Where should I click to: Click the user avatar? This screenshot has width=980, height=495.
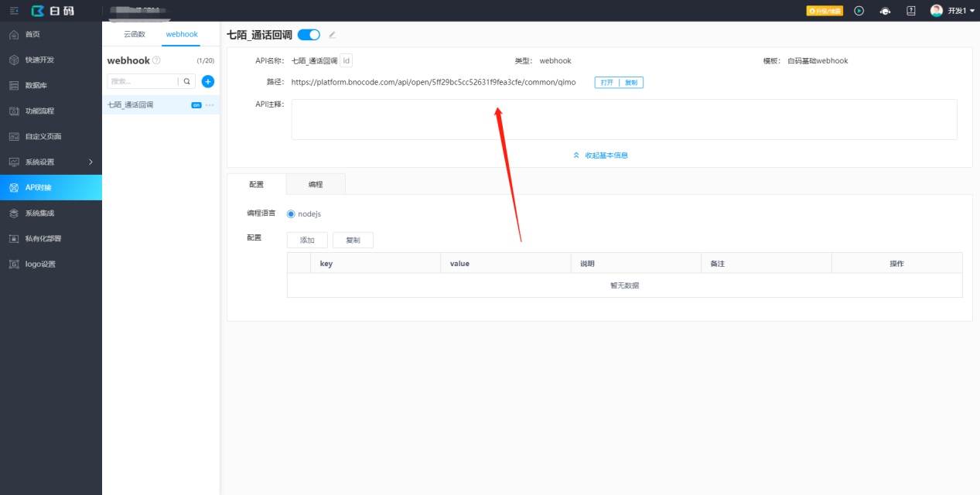pyautogui.click(x=936, y=11)
